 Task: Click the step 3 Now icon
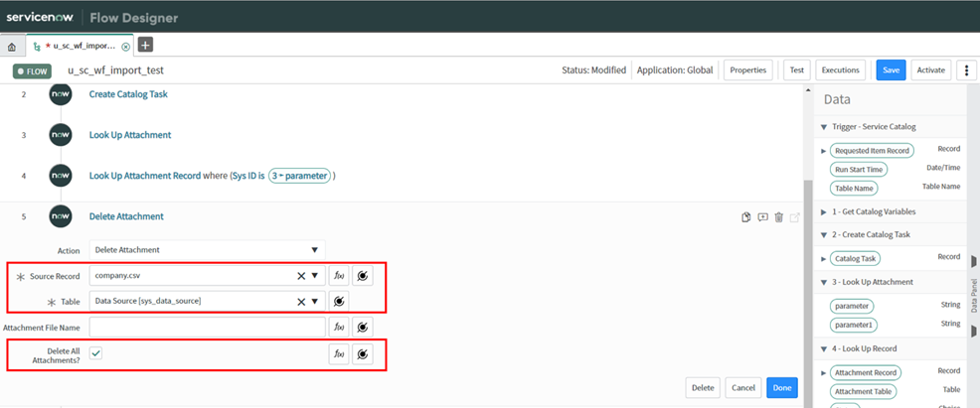61,135
